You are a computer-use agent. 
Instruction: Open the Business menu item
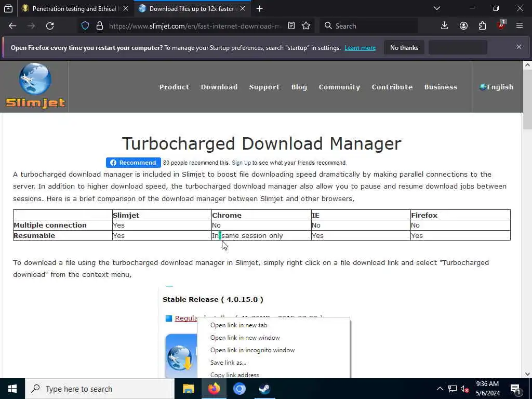441,87
